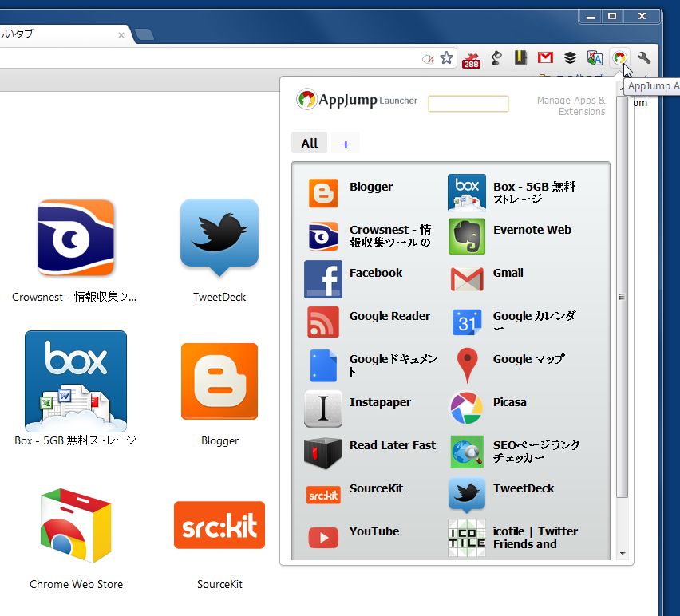The height and width of the screenshot is (616, 680).
Task: Open a new tab with the new tab button
Action: 144,34
